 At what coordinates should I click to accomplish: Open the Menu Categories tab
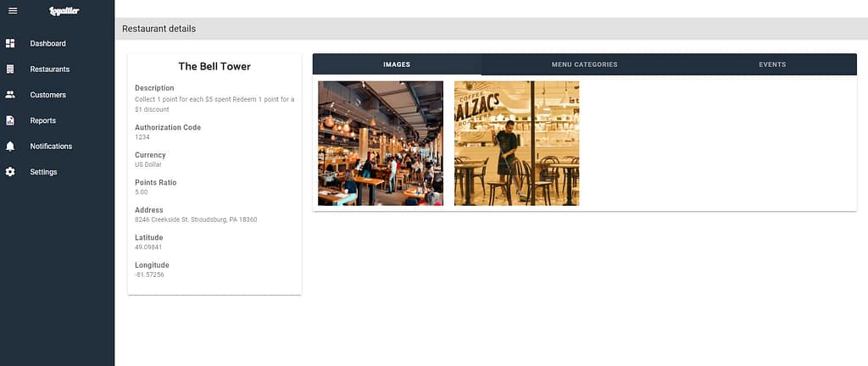pos(584,64)
